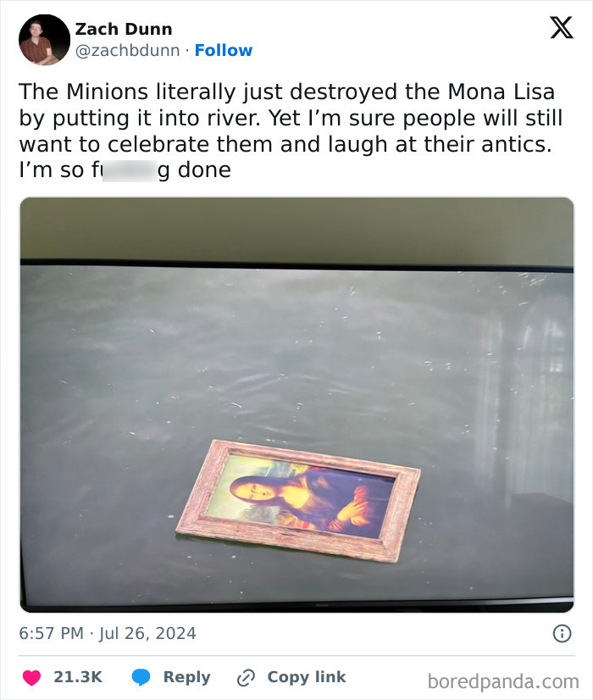
Task: Click the blue reply bubble icon
Action: pyautogui.click(x=141, y=677)
